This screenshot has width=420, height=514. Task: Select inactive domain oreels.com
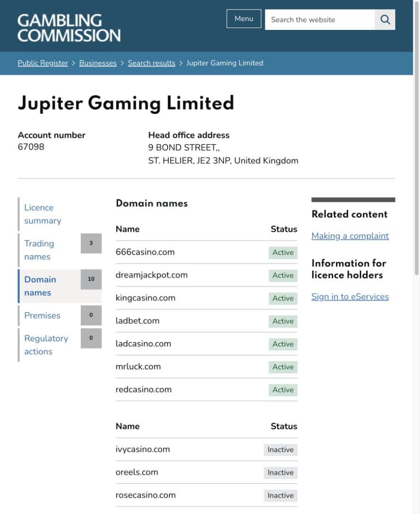pos(137,472)
